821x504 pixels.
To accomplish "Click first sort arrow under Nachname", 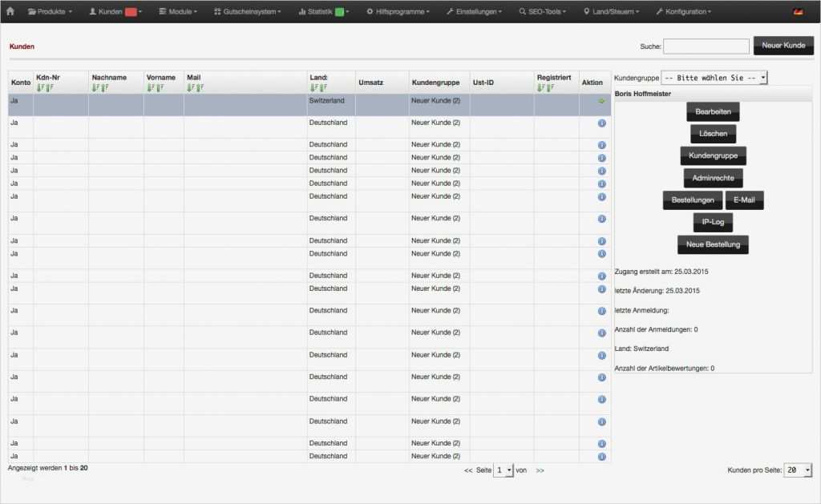I will tap(95, 88).
